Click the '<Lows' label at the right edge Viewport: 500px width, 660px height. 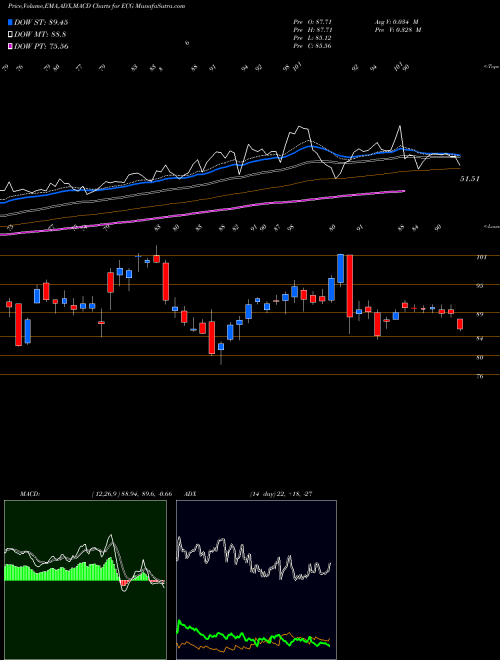point(491,226)
